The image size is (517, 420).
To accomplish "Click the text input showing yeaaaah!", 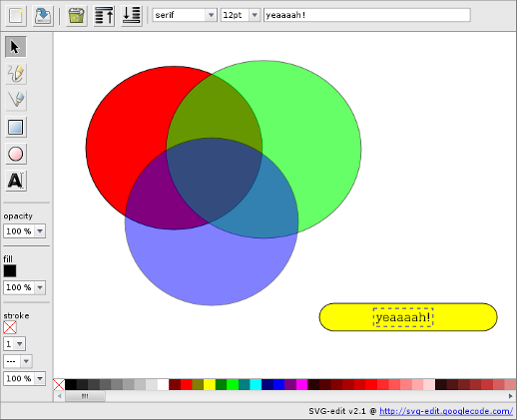I will click(367, 15).
